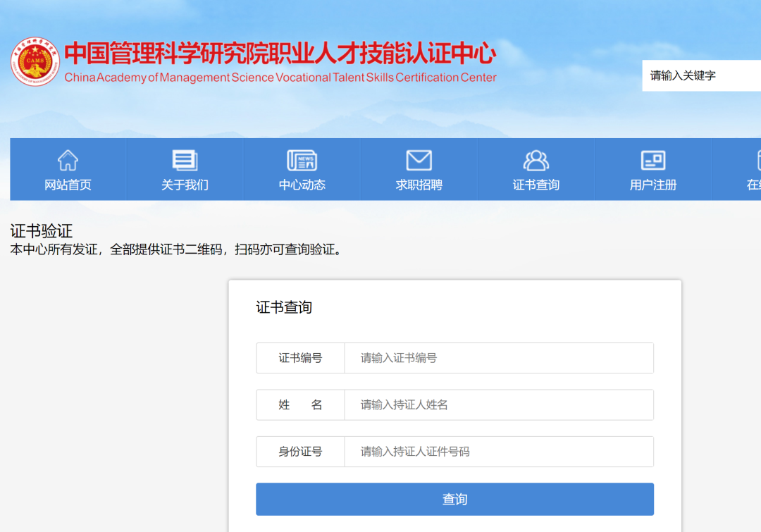
Task: Click the 姓名 input field
Action: (x=499, y=404)
